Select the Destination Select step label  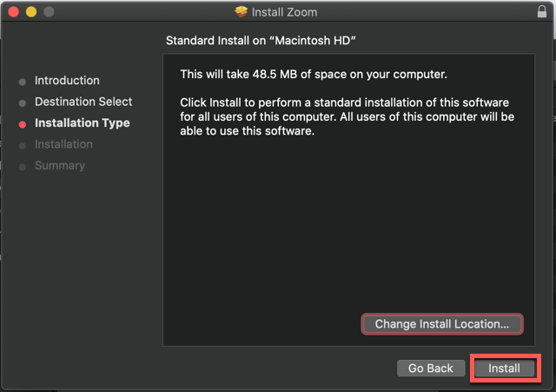click(x=83, y=102)
